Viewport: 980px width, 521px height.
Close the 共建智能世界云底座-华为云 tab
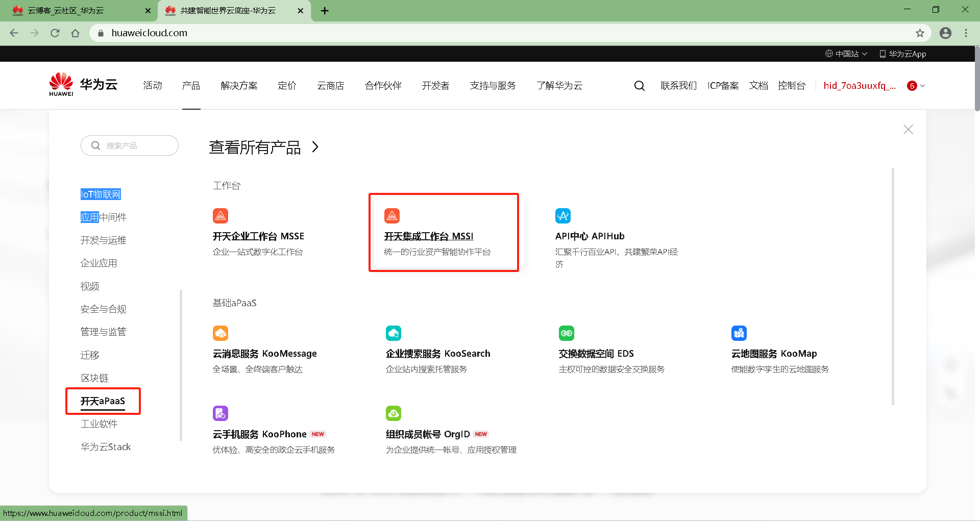pos(301,11)
